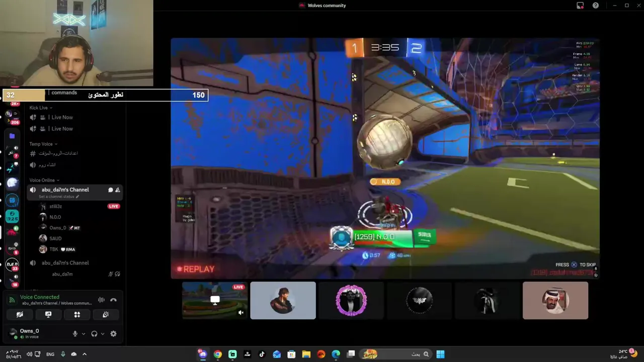The width and height of the screenshot is (644, 362).
Task: Switch the ENG input language indicator
Action: coord(50,354)
